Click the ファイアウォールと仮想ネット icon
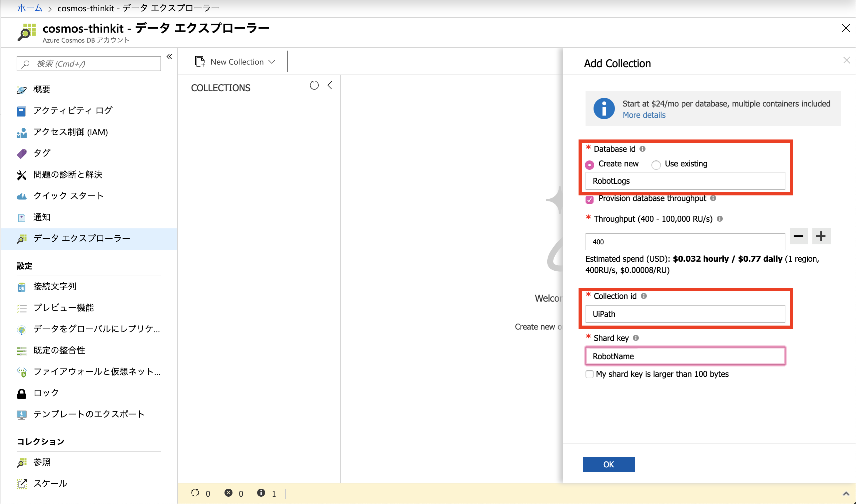856x504 pixels. tap(21, 372)
